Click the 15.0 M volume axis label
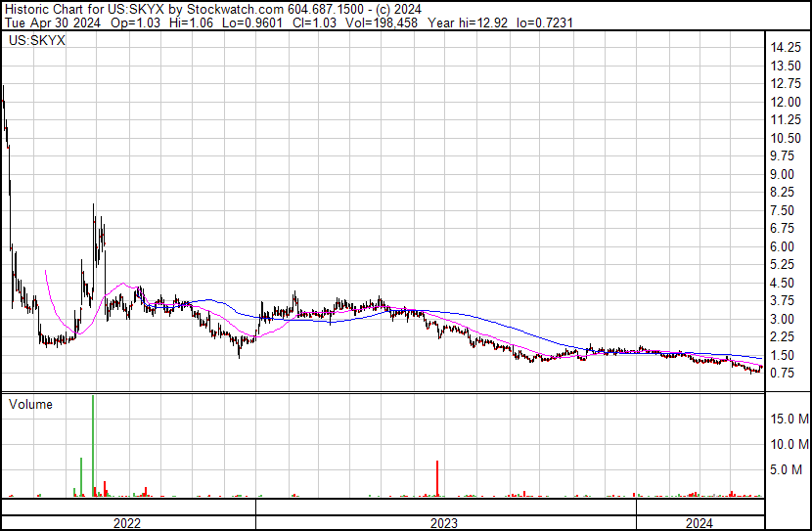 point(789,419)
